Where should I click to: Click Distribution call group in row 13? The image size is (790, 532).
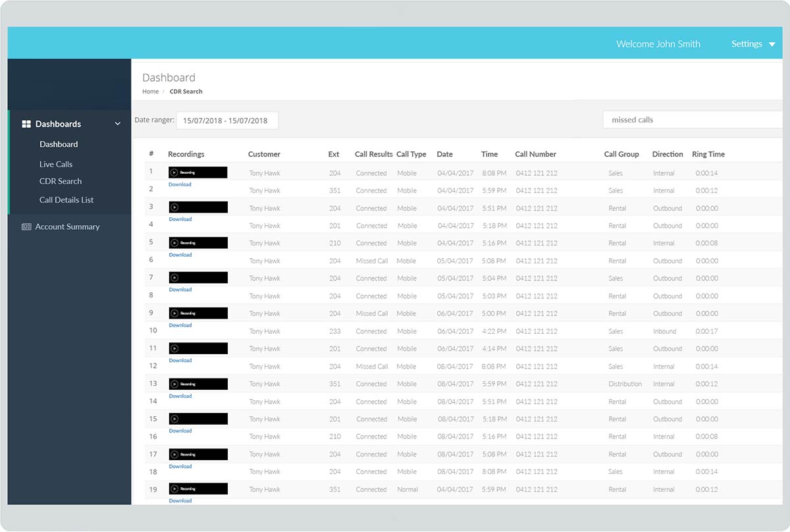pos(625,384)
